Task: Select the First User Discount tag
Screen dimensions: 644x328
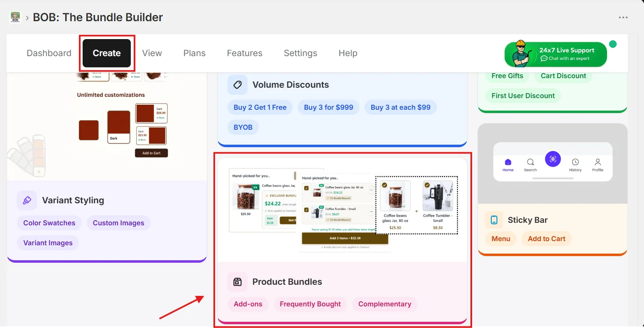Action: pos(523,96)
